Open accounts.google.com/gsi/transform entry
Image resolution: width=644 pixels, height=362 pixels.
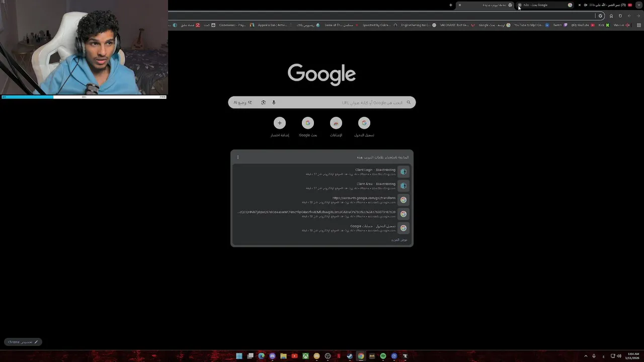pyautogui.click(x=322, y=200)
